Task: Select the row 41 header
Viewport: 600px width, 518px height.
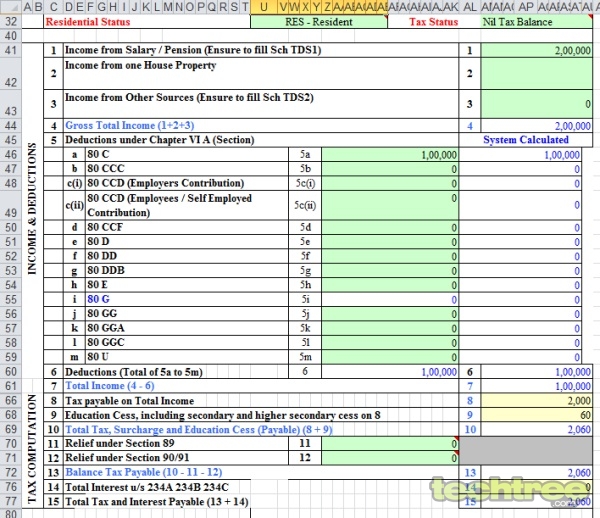Action: point(11,50)
